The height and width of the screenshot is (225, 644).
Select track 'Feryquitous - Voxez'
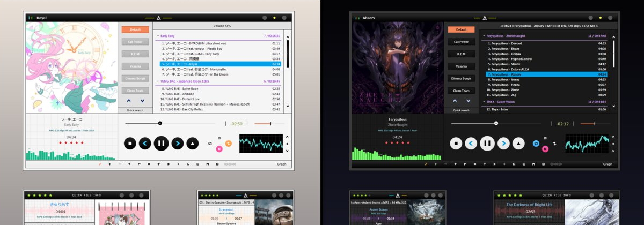coord(546,79)
